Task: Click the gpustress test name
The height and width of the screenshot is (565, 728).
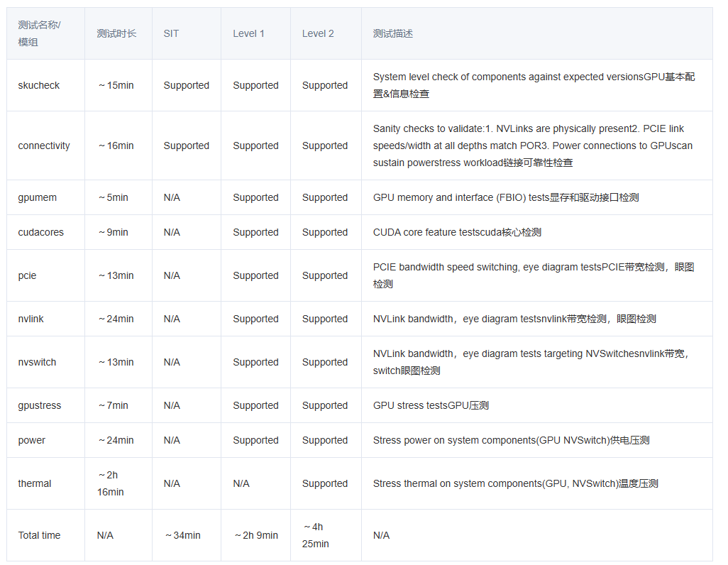Action: [x=40, y=405]
